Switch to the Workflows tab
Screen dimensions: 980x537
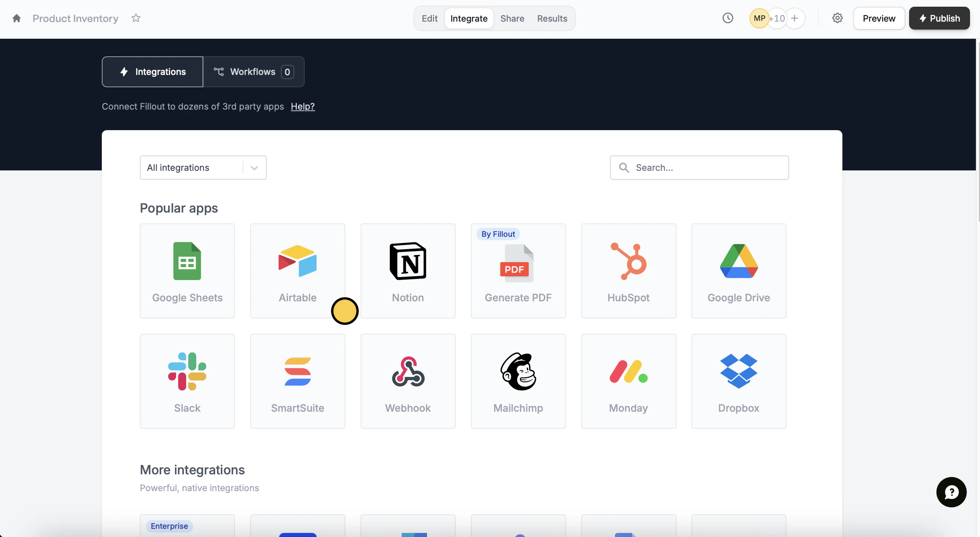(x=253, y=72)
